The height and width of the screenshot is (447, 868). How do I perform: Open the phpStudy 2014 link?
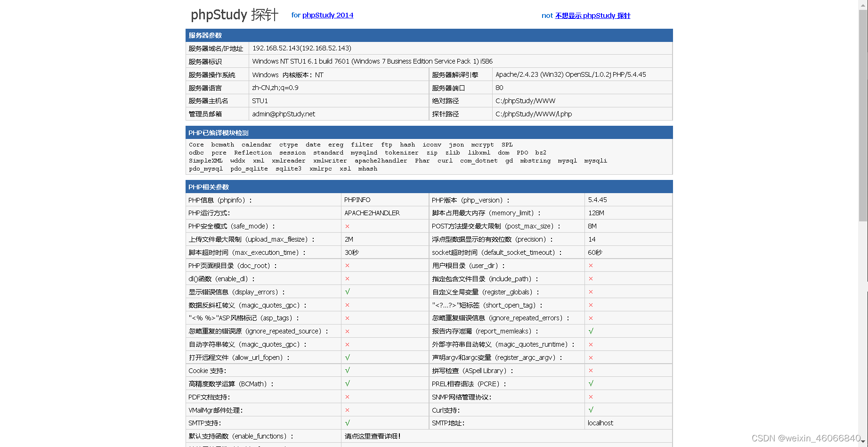[328, 15]
